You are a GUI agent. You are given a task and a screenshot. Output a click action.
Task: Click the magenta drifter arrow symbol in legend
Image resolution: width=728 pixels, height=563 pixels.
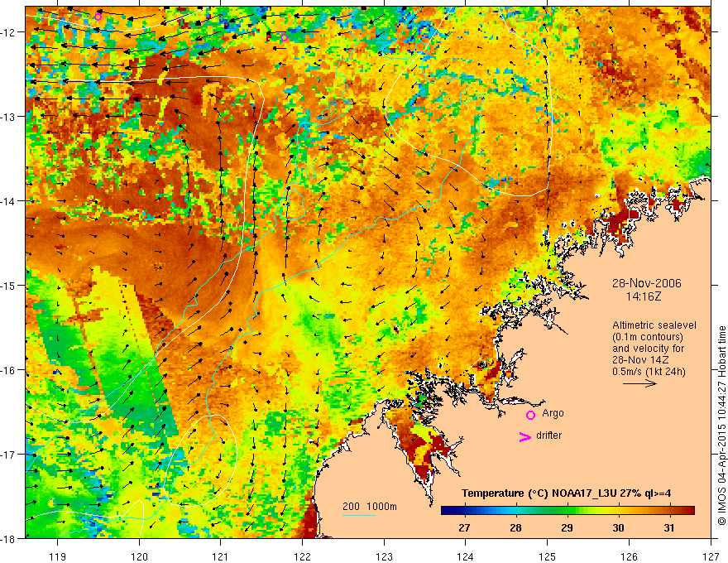pos(524,436)
